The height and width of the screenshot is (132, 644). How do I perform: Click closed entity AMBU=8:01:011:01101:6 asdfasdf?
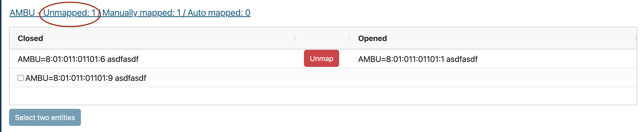tap(78, 59)
